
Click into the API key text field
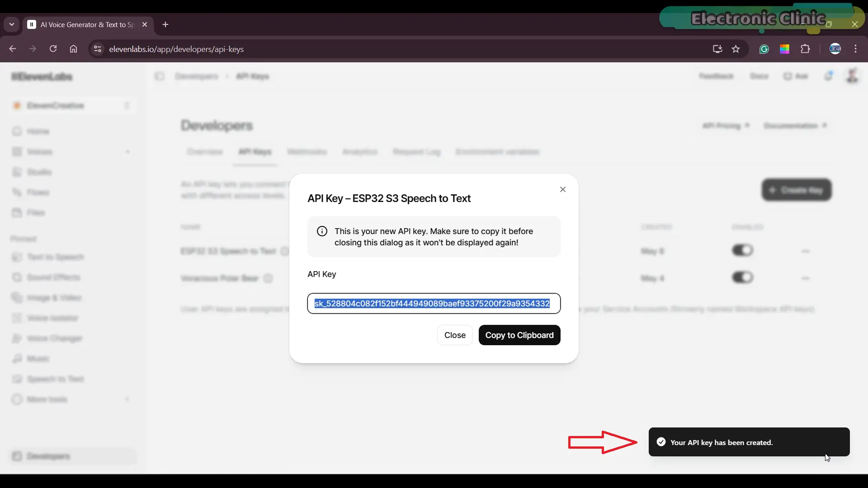pos(434,304)
